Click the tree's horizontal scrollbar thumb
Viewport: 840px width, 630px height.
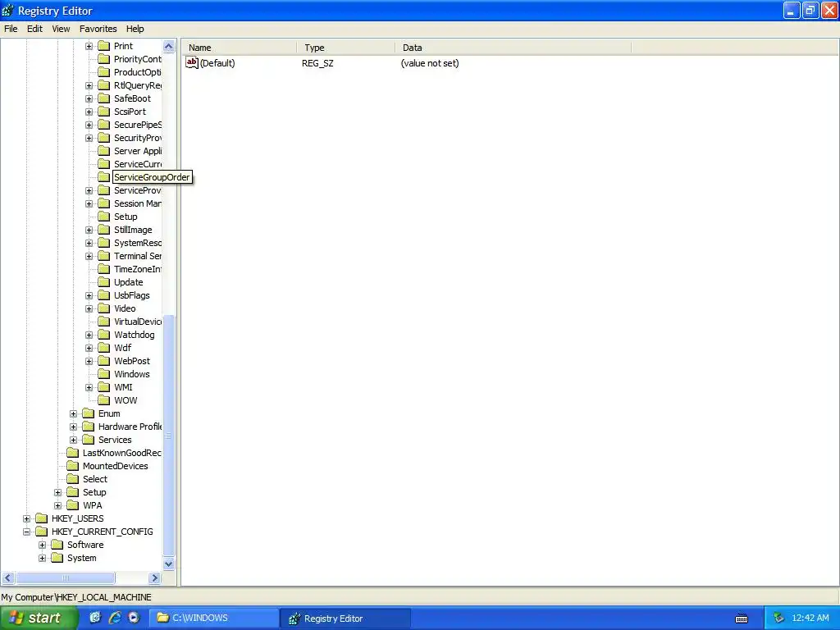coord(66,578)
